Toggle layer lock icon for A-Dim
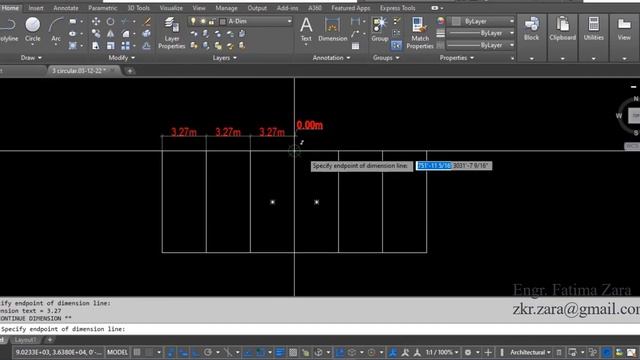640x360 pixels. 211,21
